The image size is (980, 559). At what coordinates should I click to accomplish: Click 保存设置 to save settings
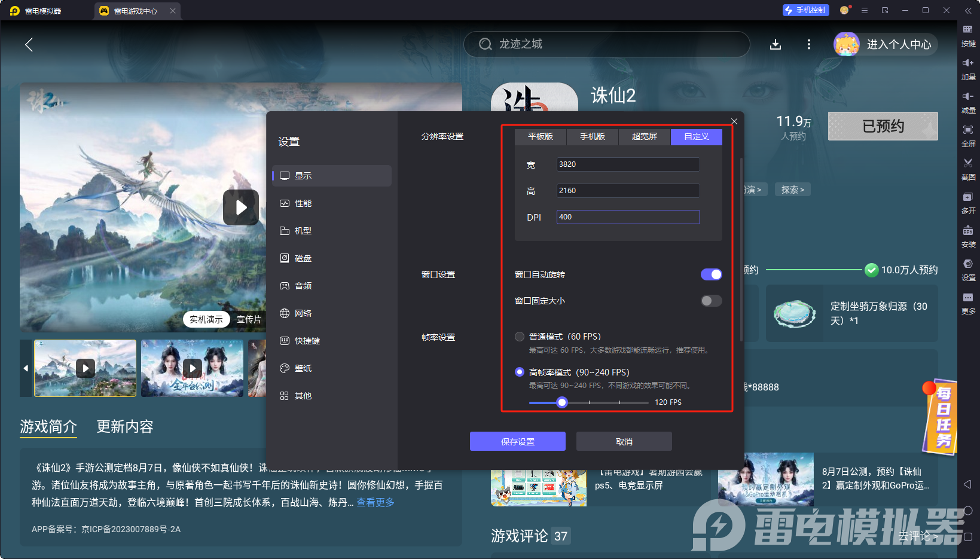pyautogui.click(x=517, y=441)
